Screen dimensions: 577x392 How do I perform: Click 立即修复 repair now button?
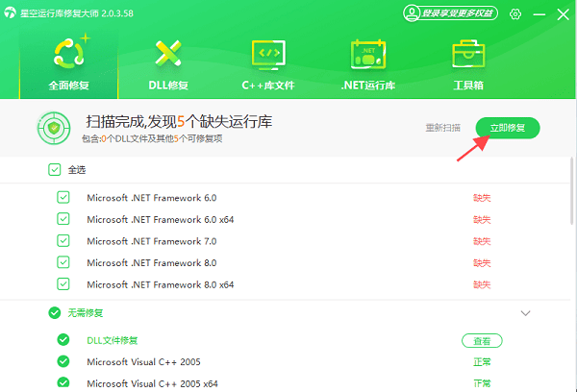[508, 128]
